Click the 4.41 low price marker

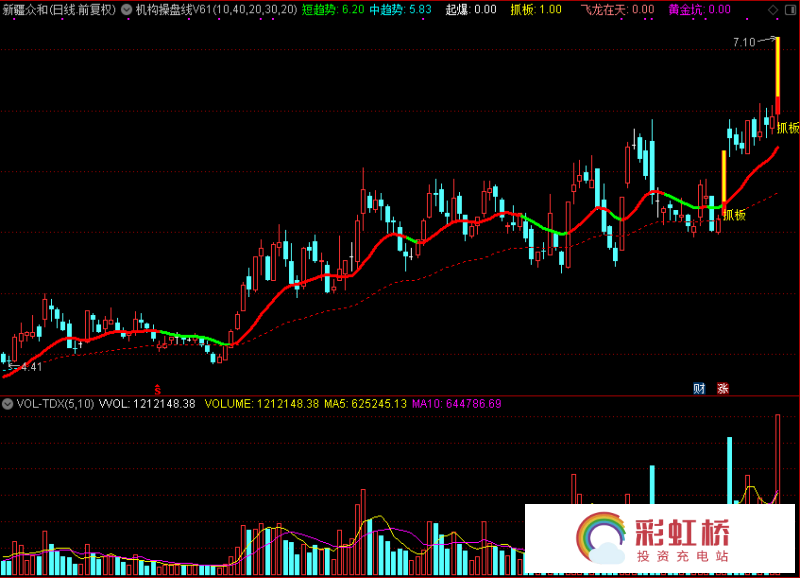pyautogui.click(x=26, y=367)
